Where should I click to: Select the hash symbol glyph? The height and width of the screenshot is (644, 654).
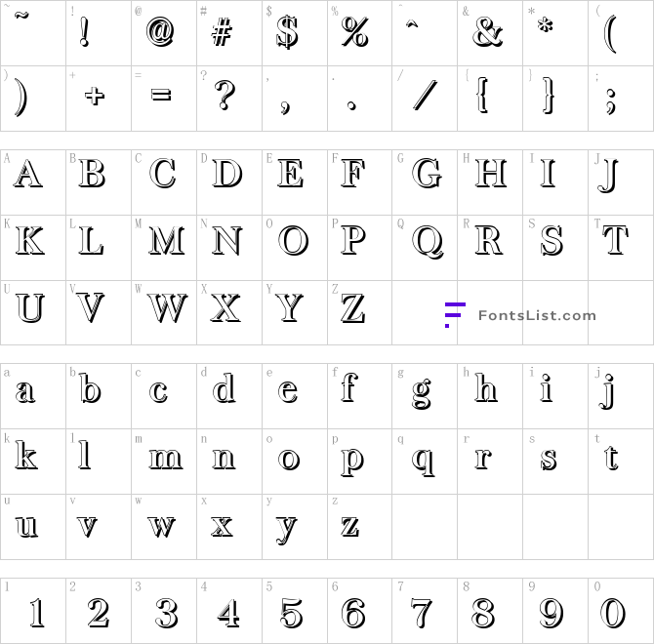[222, 32]
